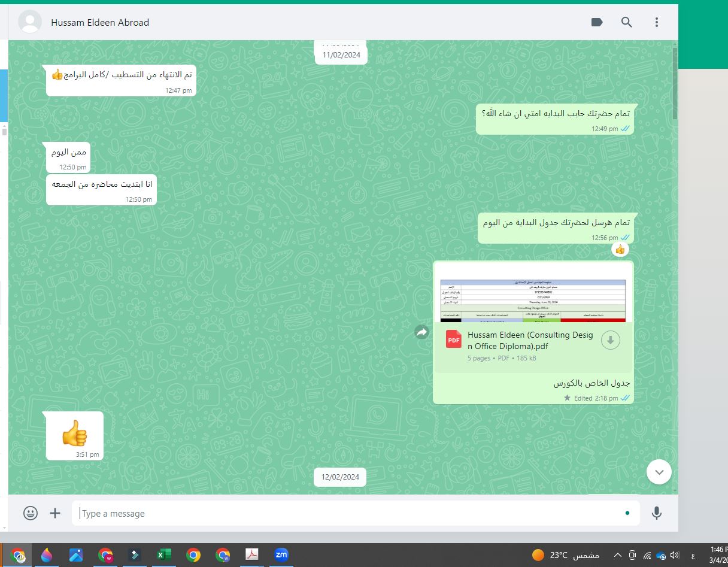The image size is (728, 567).
Task: Open the attachment plus menu
Action: tap(55, 513)
